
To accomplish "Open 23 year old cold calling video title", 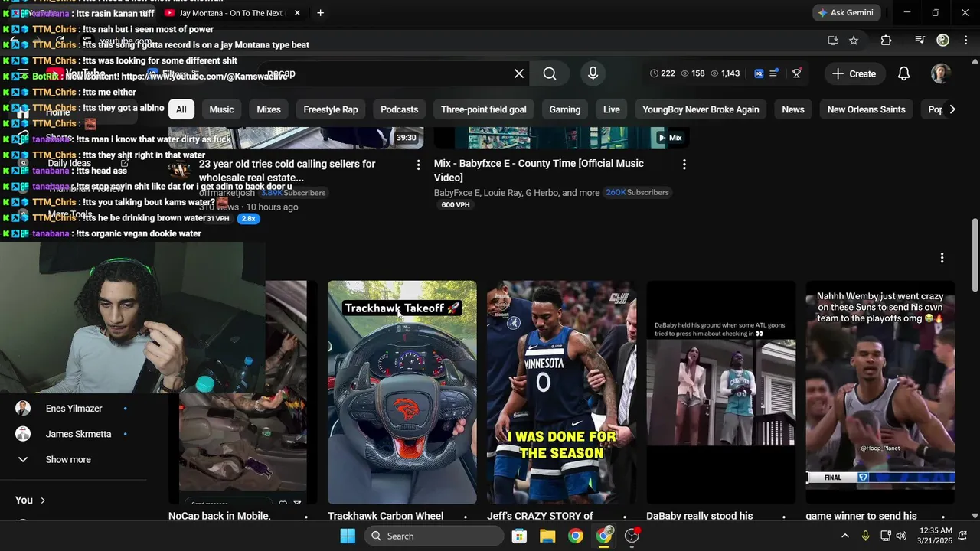I will point(287,171).
